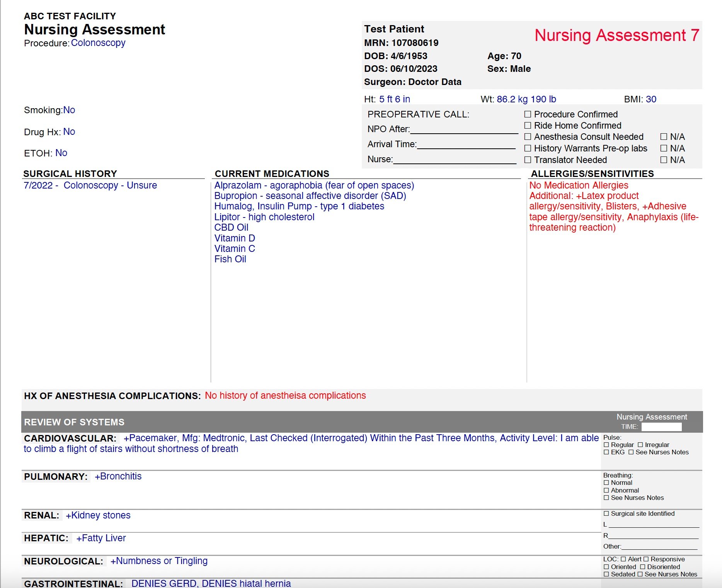Check the EKG box
722x588 pixels.
click(606, 452)
